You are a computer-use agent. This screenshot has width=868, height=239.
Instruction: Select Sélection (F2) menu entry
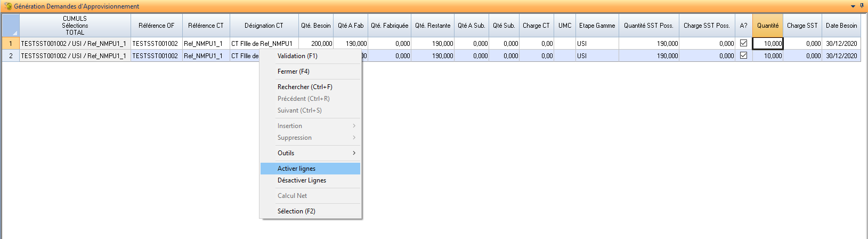[296, 211]
